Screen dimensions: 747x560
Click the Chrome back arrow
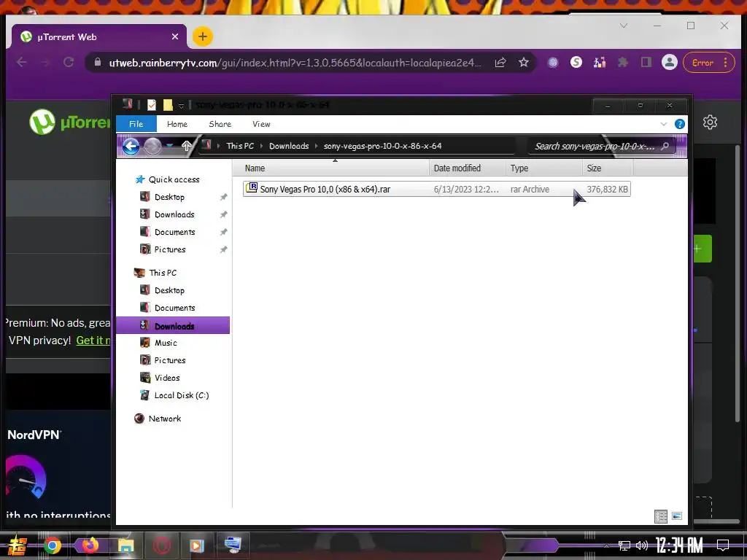(22, 63)
